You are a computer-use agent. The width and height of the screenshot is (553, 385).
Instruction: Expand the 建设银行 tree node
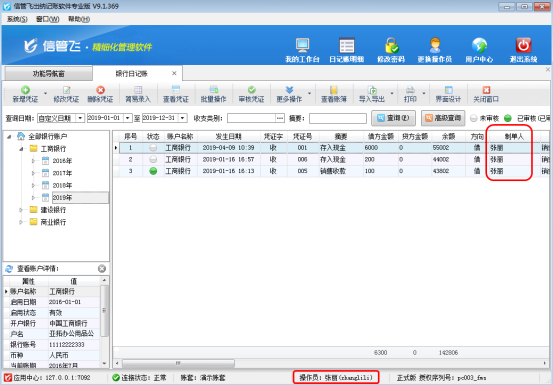[x=21, y=210]
